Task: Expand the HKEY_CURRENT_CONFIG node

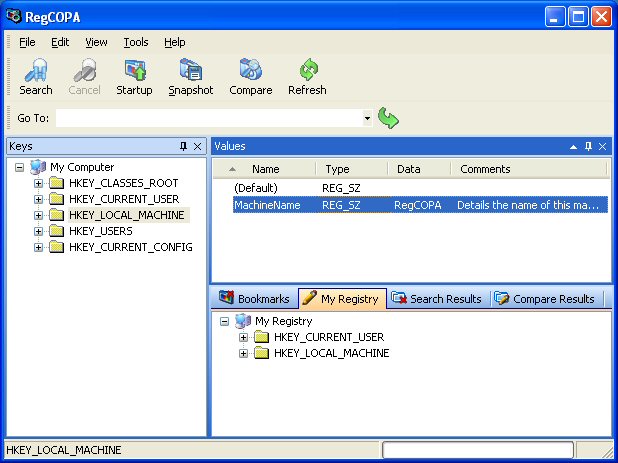Action: (x=38, y=247)
